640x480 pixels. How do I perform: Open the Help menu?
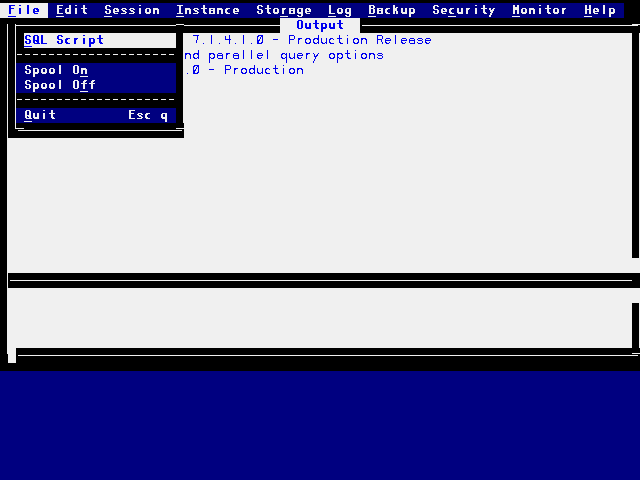[600, 10]
